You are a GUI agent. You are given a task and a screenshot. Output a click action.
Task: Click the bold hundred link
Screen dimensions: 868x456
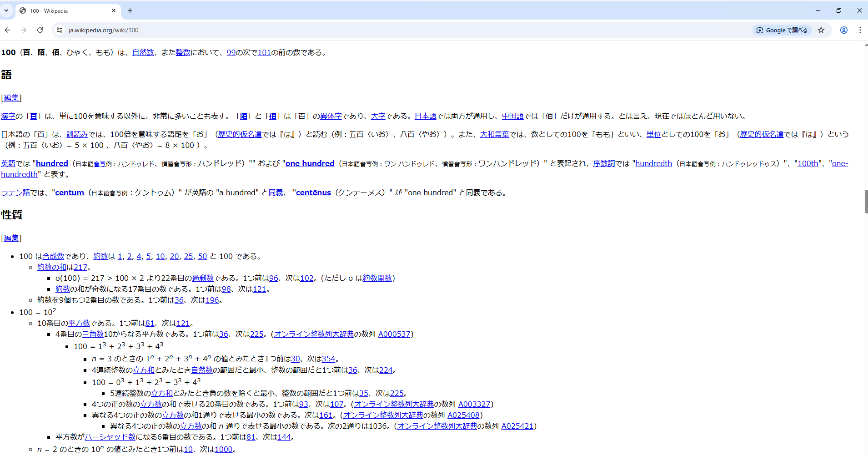pyautogui.click(x=52, y=163)
